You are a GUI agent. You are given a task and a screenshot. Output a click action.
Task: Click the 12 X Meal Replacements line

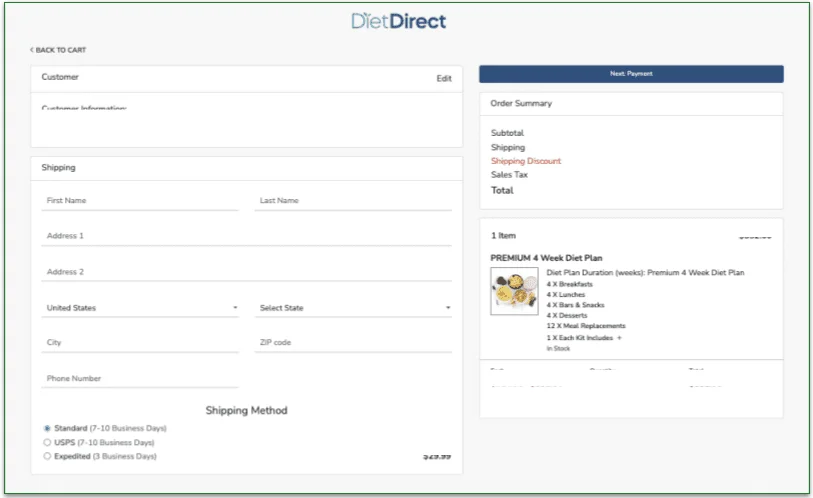(586, 326)
